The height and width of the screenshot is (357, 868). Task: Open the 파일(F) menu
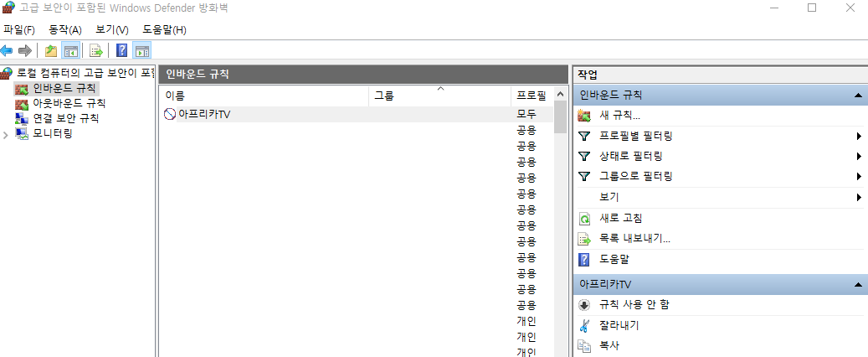pyautogui.click(x=18, y=30)
